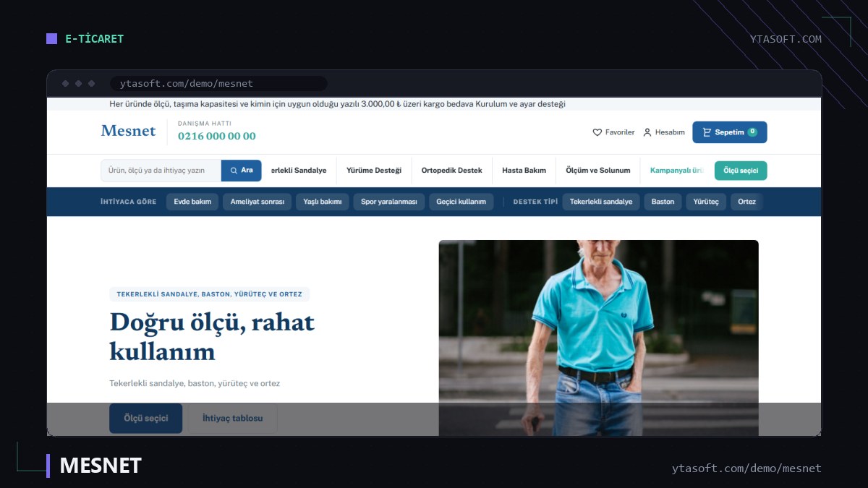Click the magnifier icon in Ara button
Screen dimensions: 868x488
click(x=234, y=171)
